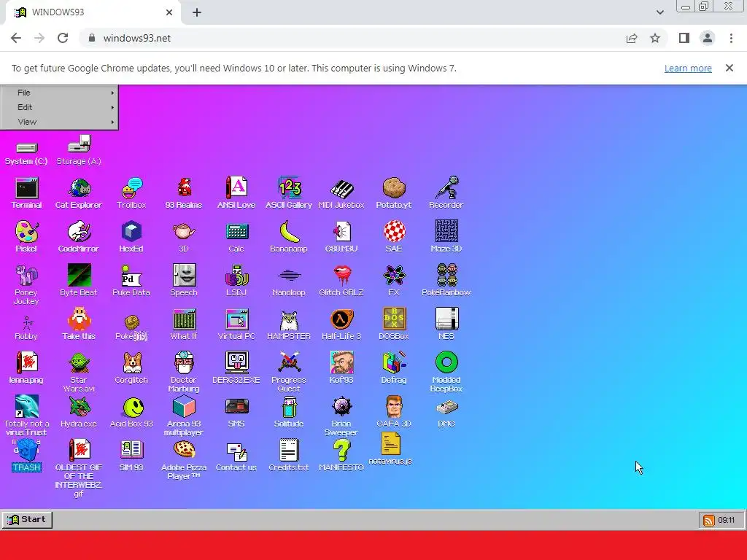Screen dimensions: 747x560
Task: Open the HAMPSTER icon
Action: [289, 324]
